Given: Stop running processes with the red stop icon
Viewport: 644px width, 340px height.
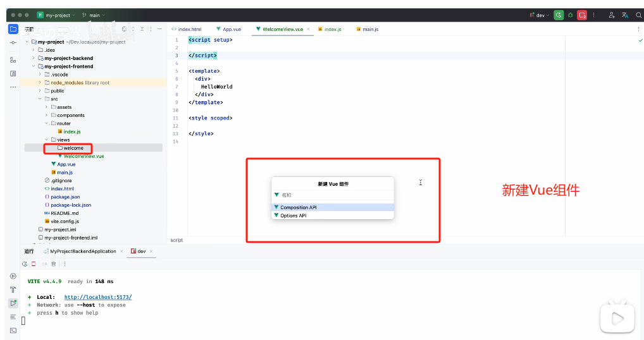Looking at the screenshot, I should (582, 15).
